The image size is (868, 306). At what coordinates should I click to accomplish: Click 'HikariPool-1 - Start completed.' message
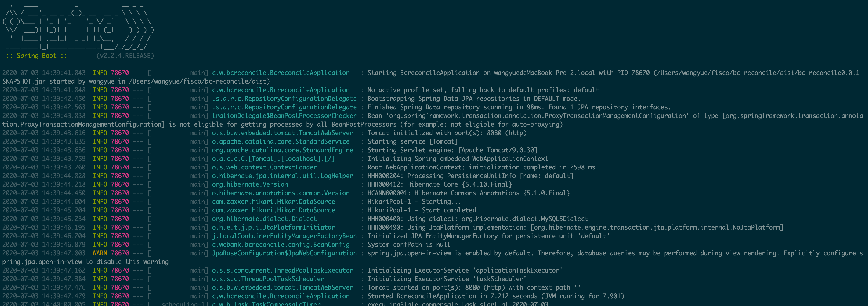point(423,210)
